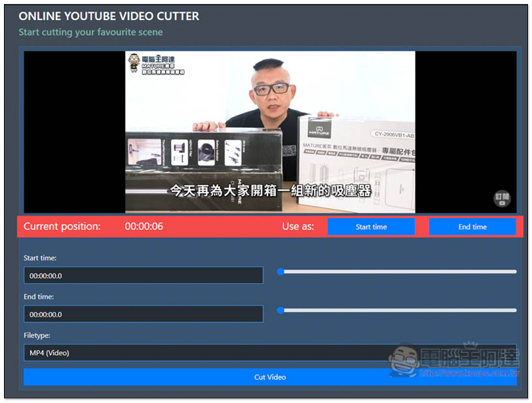
Task: Click the Online YouTube Video Cutter heading
Action: 109,16
